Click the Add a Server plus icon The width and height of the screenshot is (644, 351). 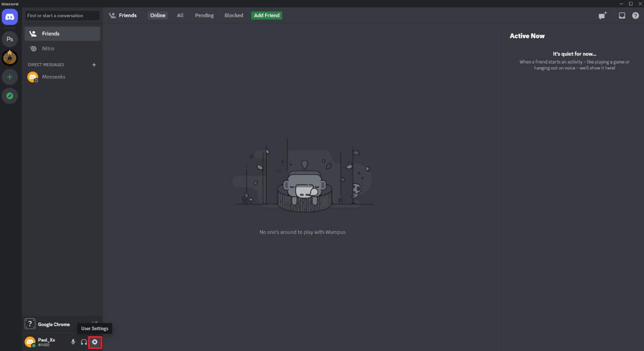click(10, 77)
